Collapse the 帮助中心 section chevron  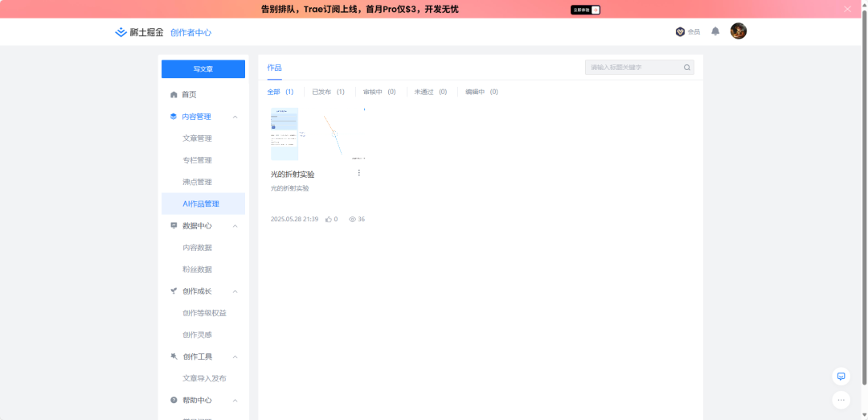click(x=235, y=400)
